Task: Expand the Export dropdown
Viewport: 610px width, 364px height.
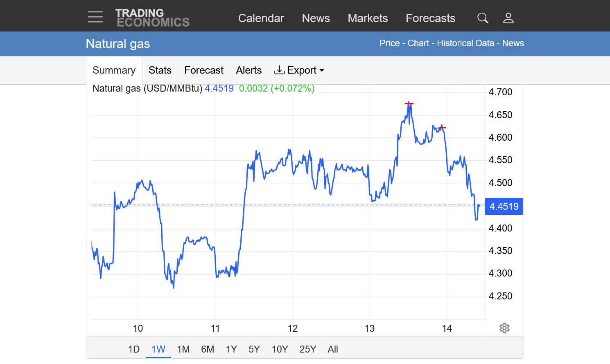Action: 299,70
